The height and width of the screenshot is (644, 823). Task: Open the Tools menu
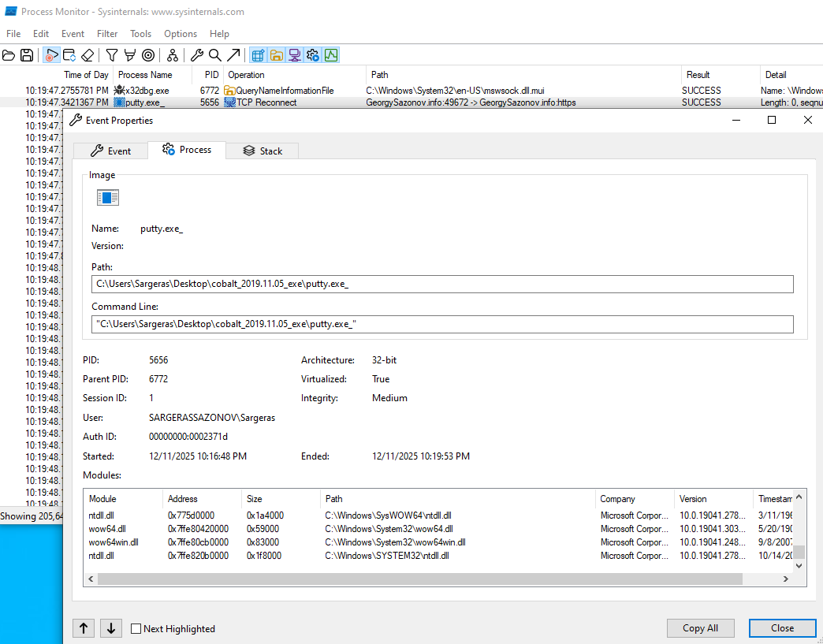pos(140,34)
